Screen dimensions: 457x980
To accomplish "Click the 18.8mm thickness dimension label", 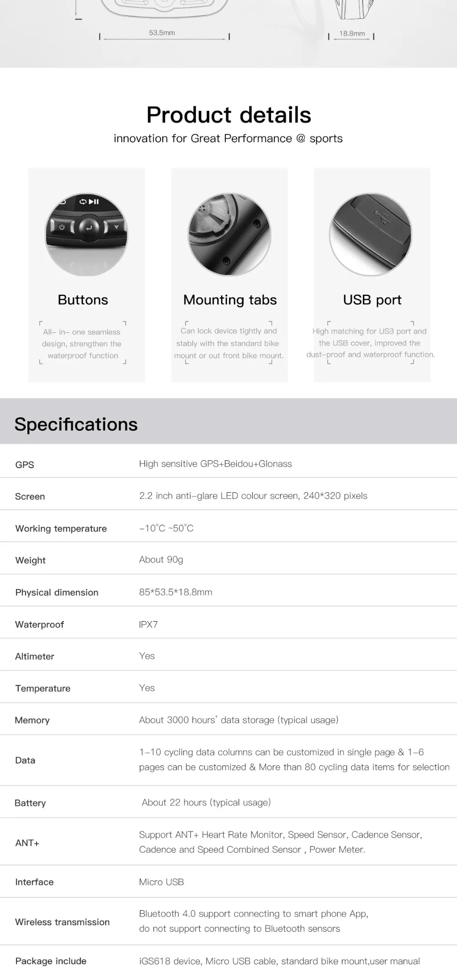I will [x=352, y=33].
